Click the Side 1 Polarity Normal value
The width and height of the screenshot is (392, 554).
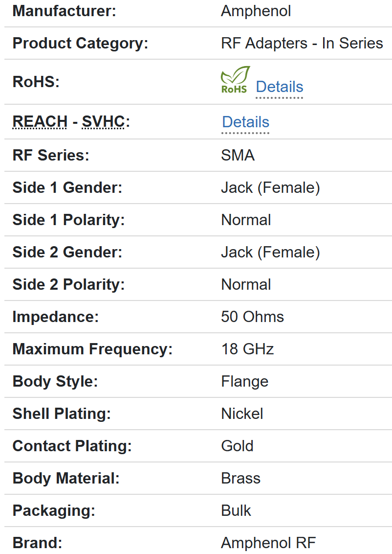click(246, 220)
